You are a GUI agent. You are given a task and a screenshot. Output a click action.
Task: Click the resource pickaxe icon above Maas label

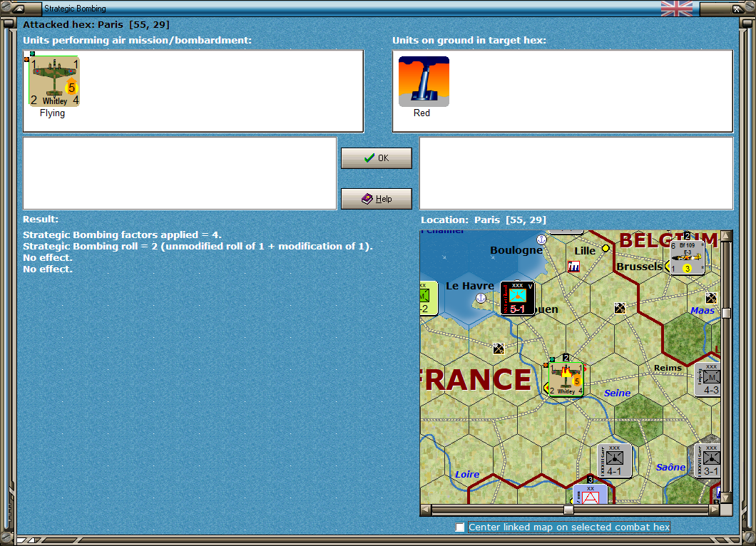click(x=711, y=298)
